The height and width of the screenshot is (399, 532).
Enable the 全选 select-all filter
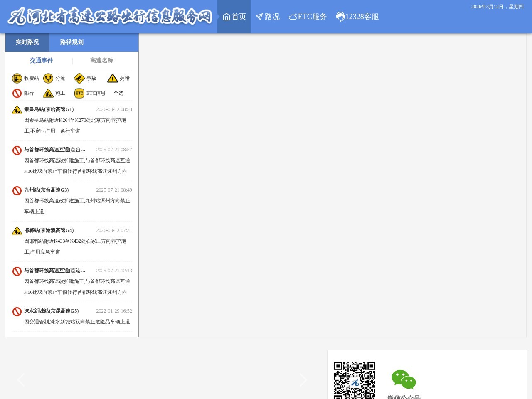pyautogui.click(x=118, y=93)
